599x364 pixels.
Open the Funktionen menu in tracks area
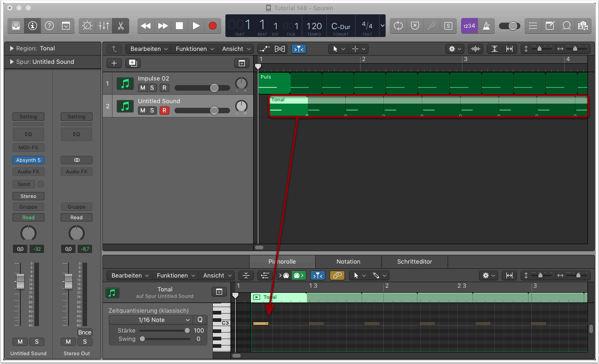[194, 49]
